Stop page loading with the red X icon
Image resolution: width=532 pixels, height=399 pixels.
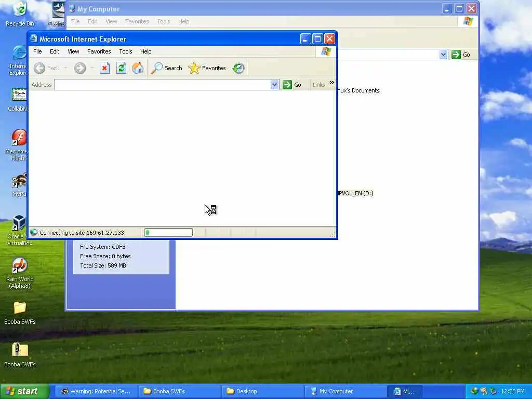point(104,68)
